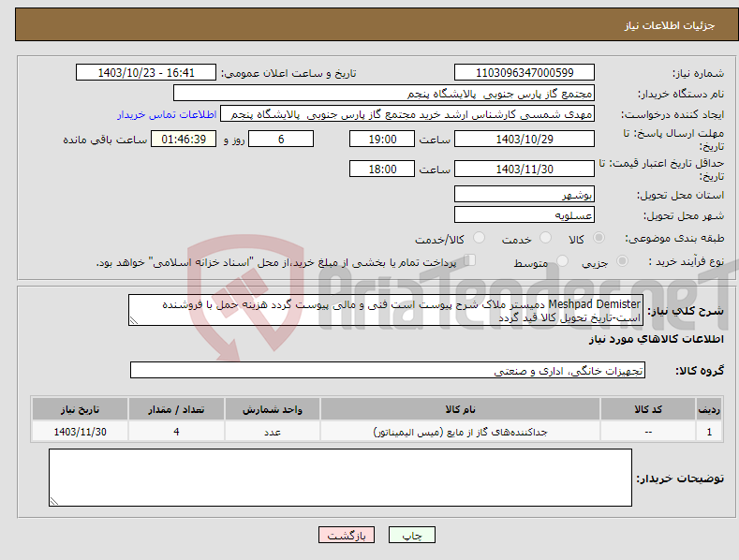Viewport: 739px width, 560px height.
Task: Click the need number field 1103096347000599
Action: tap(525, 73)
